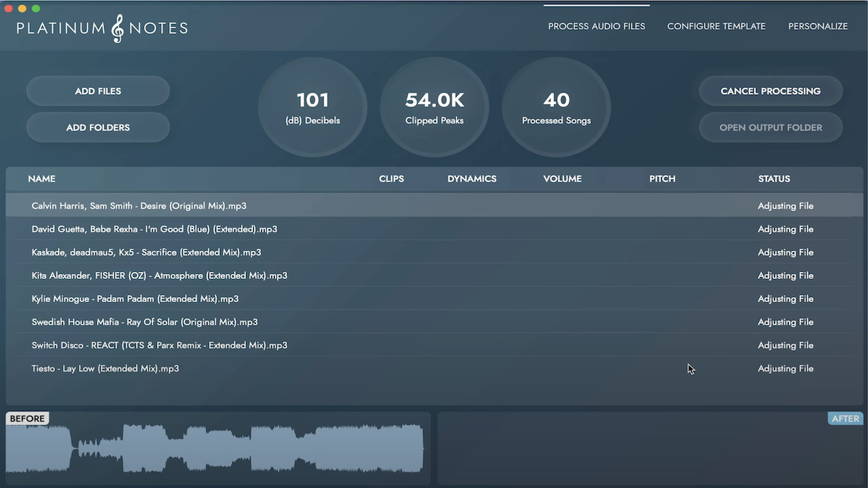Click Cancel Processing
This screenshot has height=488, width=868.
pyautogui.click(x=770, y=91)
